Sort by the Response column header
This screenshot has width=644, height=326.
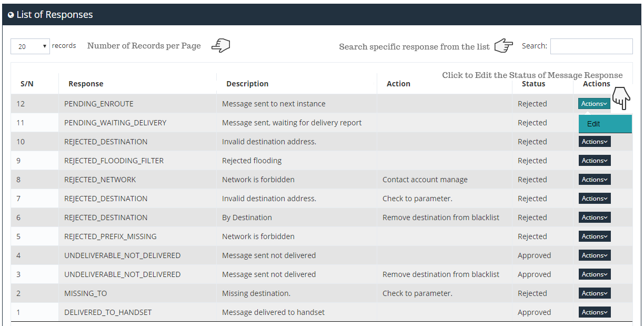click(x=86, y=84)
